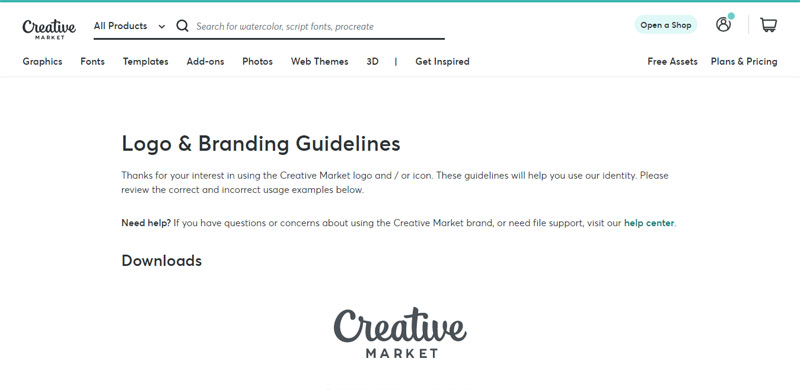Open the Graphics menu
This screenshot has height=390, width=800.
point(42,61)
